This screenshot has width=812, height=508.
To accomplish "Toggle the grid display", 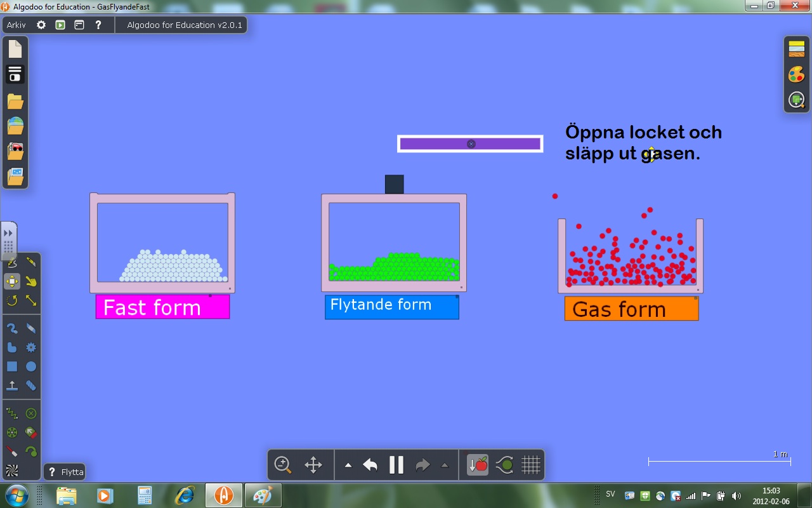I will click(x=530, y=465).
